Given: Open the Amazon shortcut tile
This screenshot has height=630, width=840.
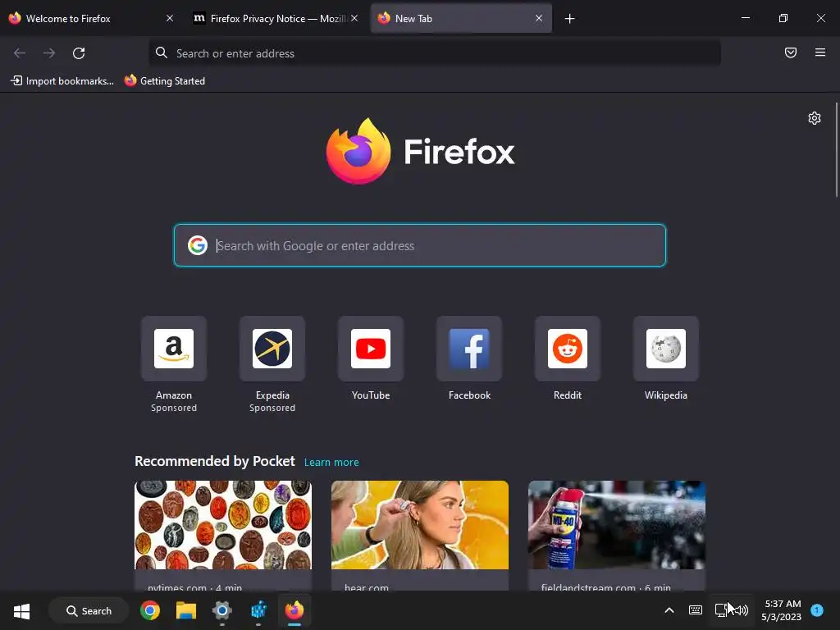Looking at the screenshot, I should tap(174, 349).
